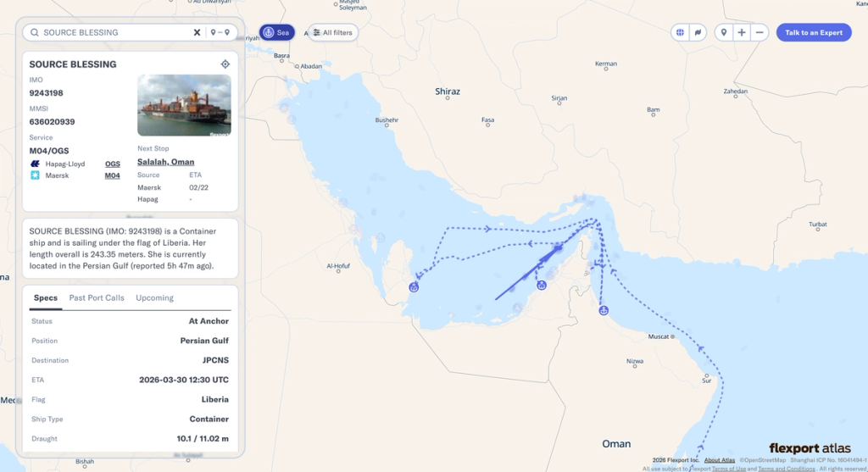Open the route search point-to-point icon
Screen dimensions: 868x472
click(220, 33)
